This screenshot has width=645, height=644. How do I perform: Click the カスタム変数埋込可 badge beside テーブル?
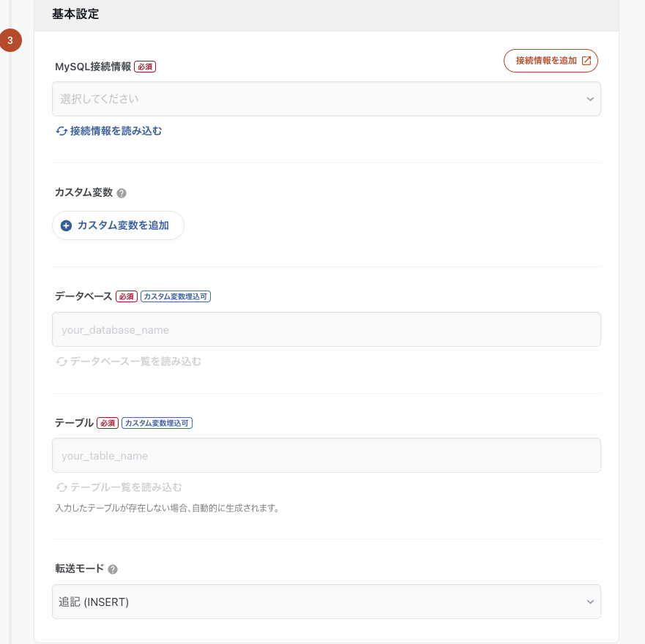(x=157, y=423)
